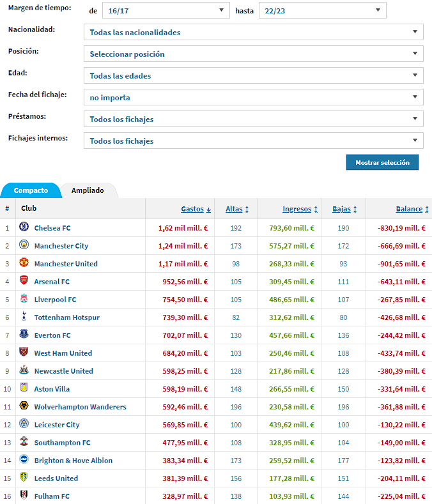Click Brighton's 177 bajas value
The height and width of the screenshot is (504, 432).
pyautogui.click(x=343, y=461)
